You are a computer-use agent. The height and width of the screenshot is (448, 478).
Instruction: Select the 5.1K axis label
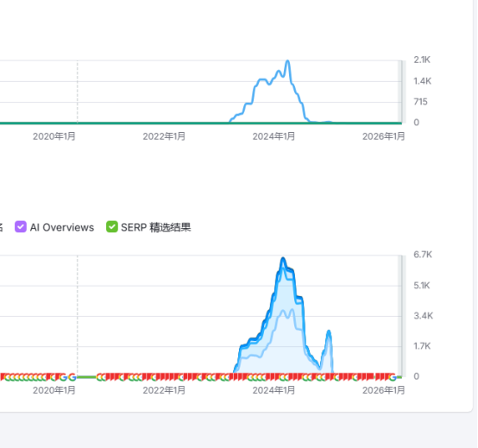(422, 286)
